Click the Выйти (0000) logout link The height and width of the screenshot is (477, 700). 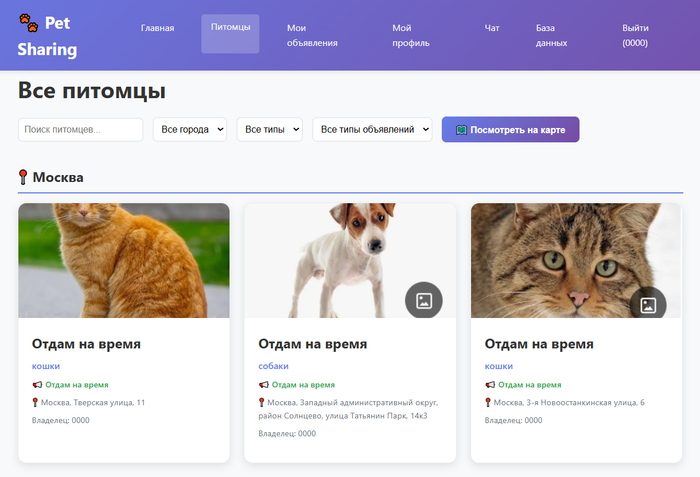pyautogui.click(x=635, y=35)
